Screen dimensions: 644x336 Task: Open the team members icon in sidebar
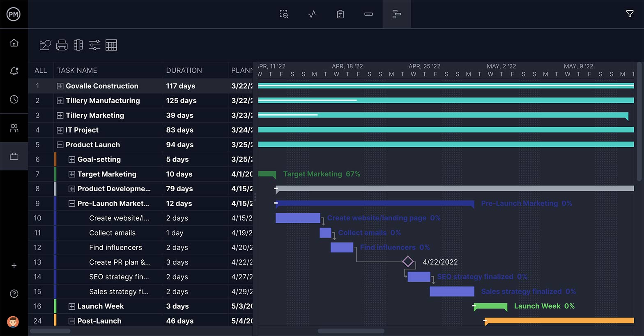pos(14,128)
